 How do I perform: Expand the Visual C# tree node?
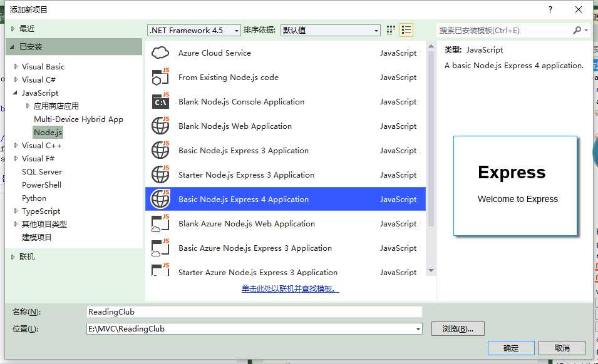(x=16, y=79)
